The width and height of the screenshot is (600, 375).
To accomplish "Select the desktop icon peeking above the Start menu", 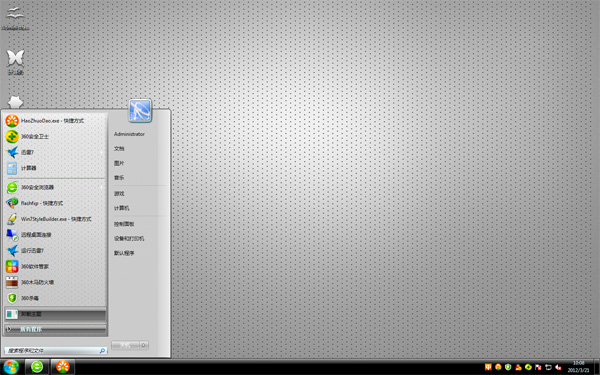I will tap(15, 102).
